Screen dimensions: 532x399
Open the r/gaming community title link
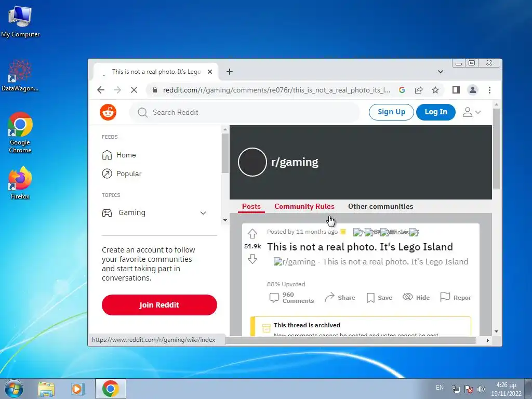click(295, 162)
